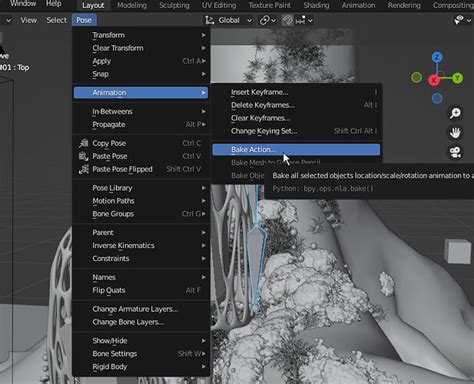
Task: Expand the Inverse Kinematics submenu
Action: tap(141, 245)
